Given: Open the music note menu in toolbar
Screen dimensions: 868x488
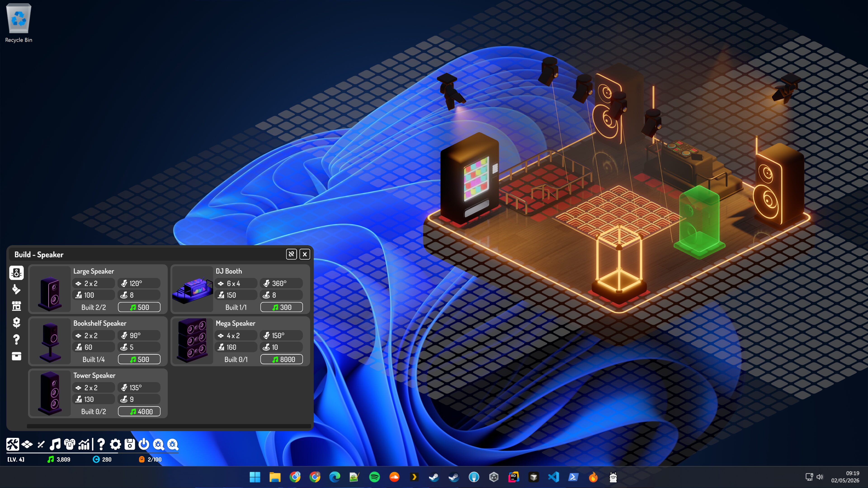Looking at the screenshot, I should (x=55, y=444).
